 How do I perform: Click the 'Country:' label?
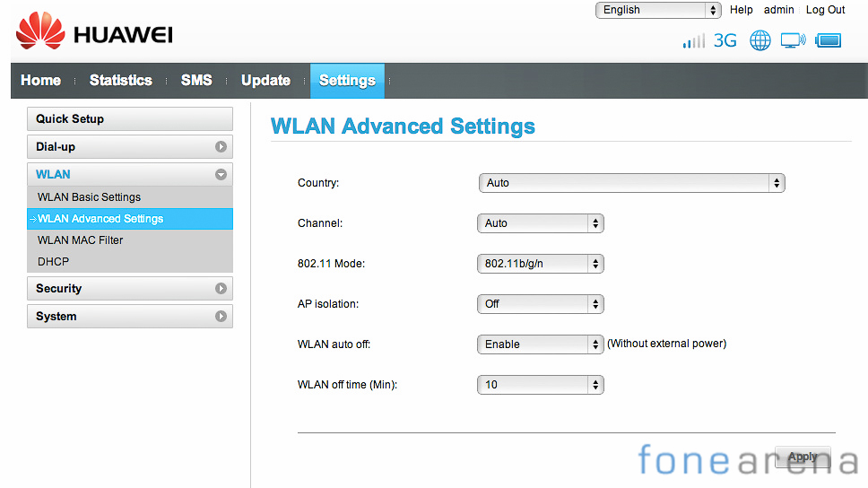pyautogui.click(x=318, y=183)
